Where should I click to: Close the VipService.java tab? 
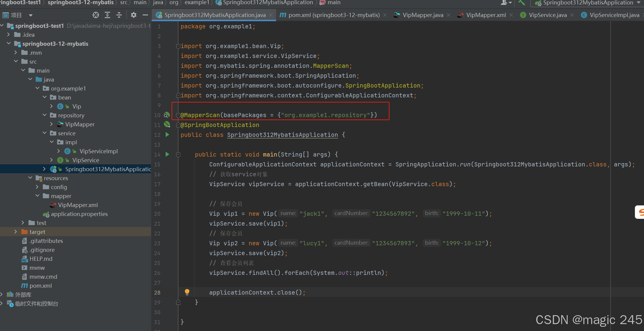[x=572, y=15]
